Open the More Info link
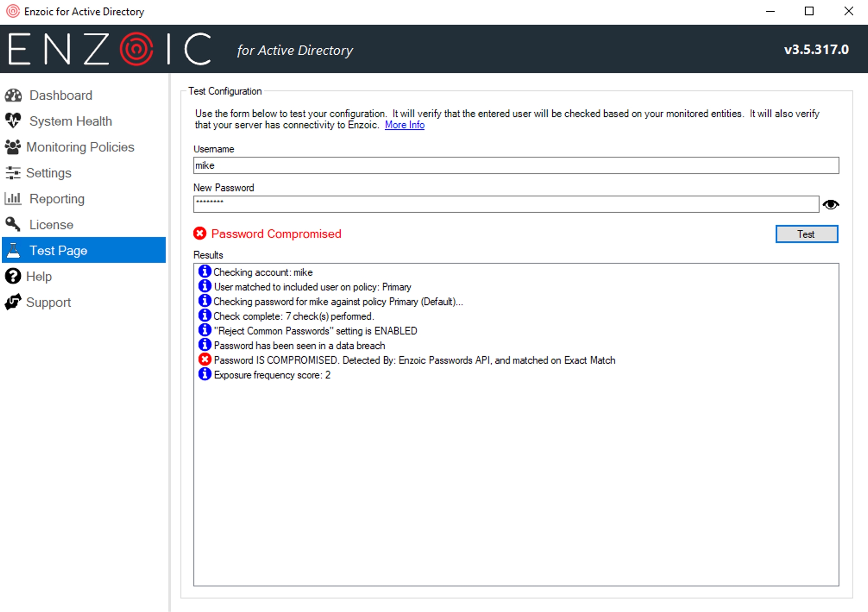This screenshot has height=612, width=868. click(404, 125)
